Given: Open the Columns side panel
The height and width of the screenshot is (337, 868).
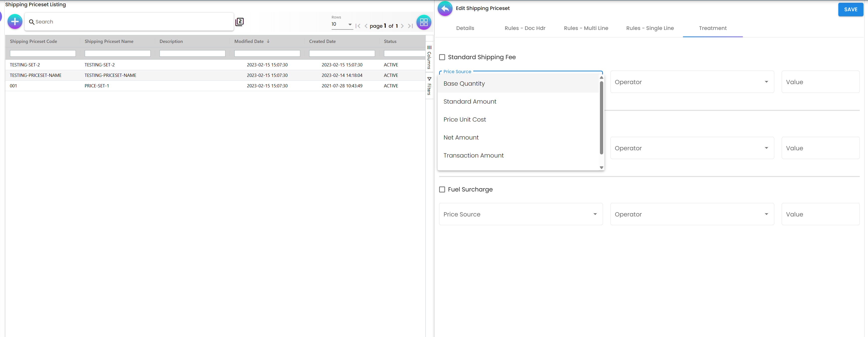Looking at the screenshot, I should [429, 57].
